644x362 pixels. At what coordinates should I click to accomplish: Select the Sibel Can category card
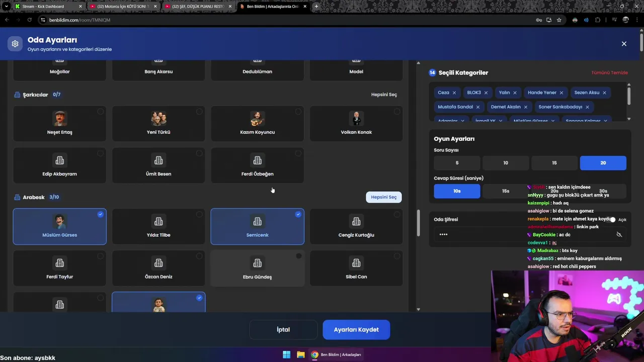[x=356, y=268]
